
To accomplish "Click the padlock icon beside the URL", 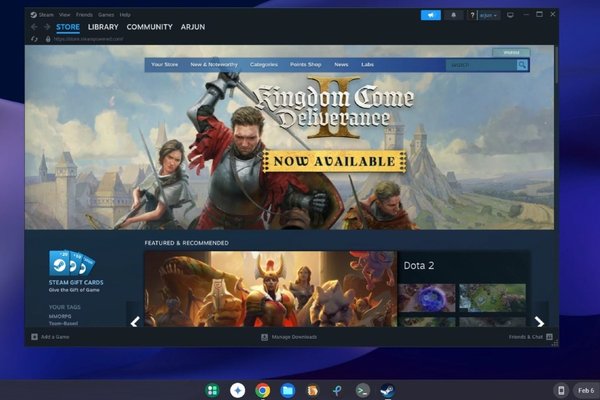I will click(48, 39).
